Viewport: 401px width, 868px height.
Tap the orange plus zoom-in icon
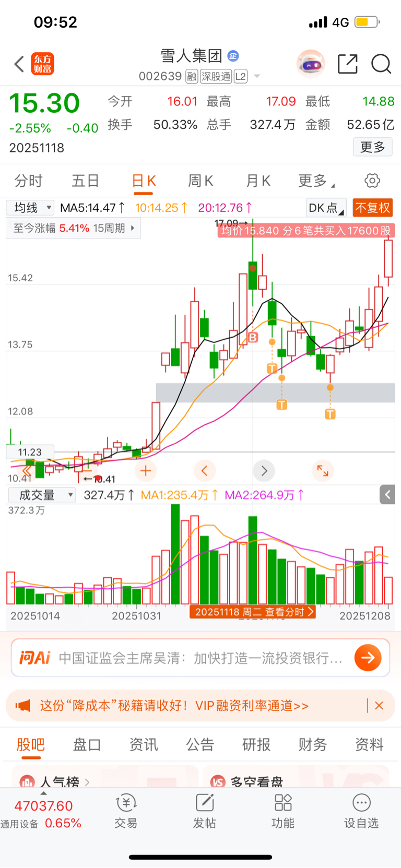click(146, 471)
